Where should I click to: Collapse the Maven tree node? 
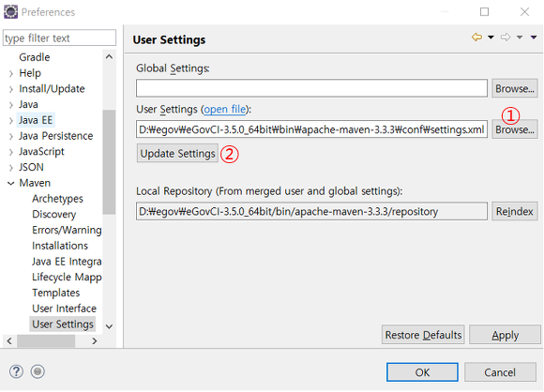click(x=10, y=183)
